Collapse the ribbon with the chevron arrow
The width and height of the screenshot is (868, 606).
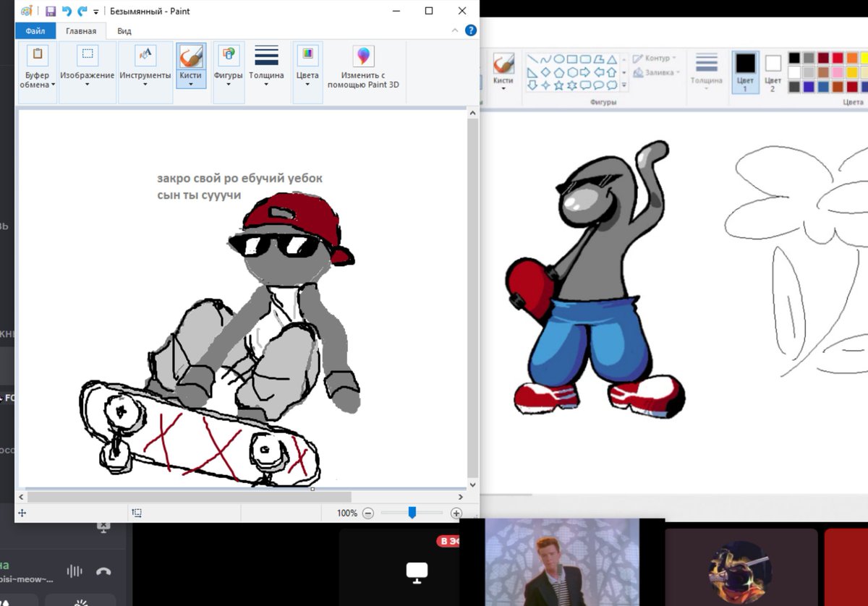(455, 30)
